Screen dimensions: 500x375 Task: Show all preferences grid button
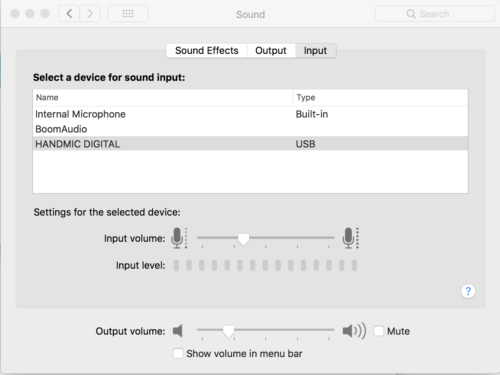(128, 14)
